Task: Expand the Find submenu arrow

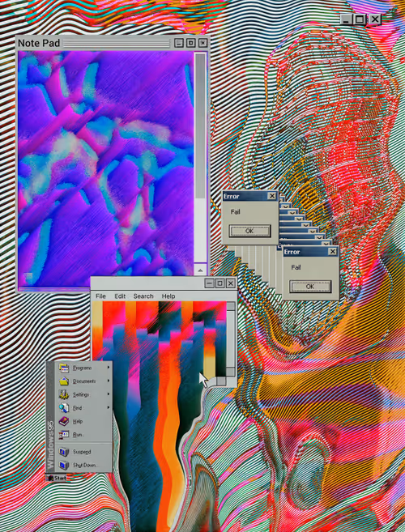Action: pyautogui.click(x=109, y=407)
